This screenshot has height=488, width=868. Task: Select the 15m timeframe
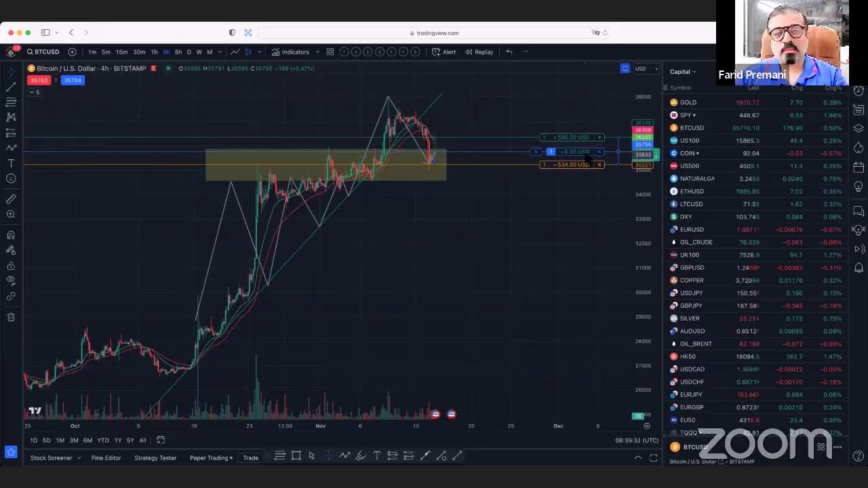tap(121, 52)
